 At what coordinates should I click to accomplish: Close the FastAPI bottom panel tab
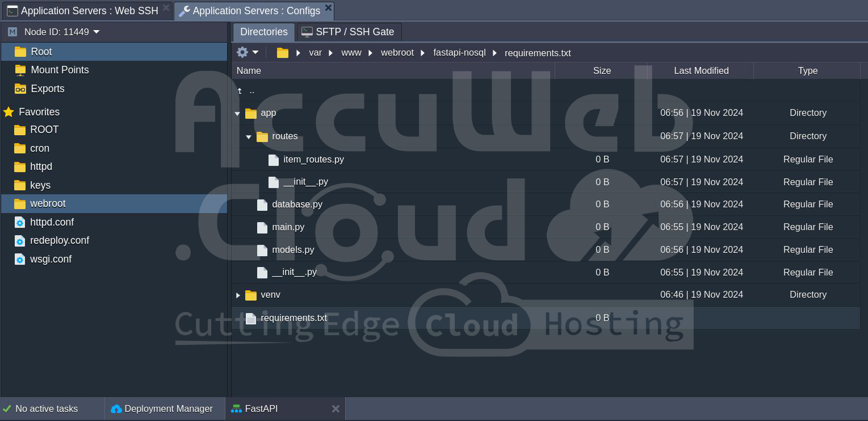click(x=336, y=409)
